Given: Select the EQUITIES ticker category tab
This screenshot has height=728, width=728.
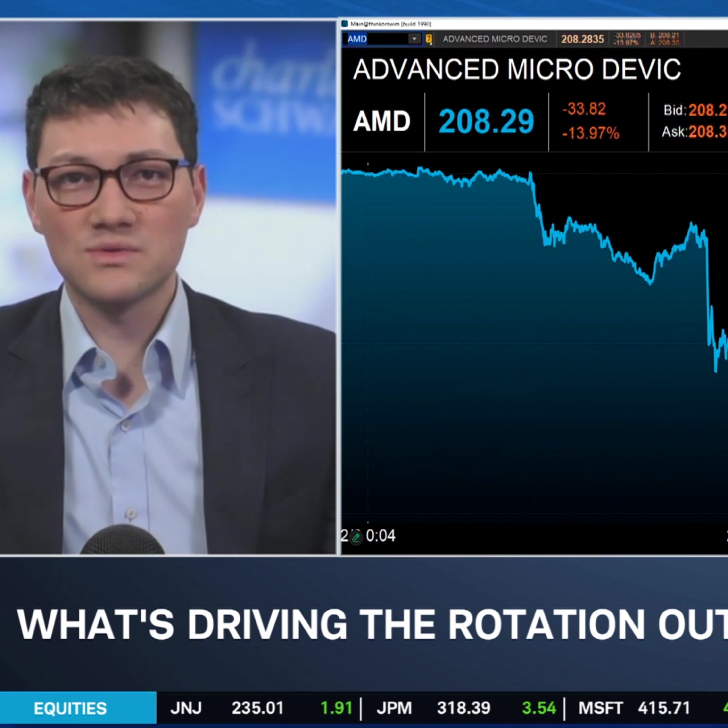Looking at the screenshot, I should tap(70, 709).
